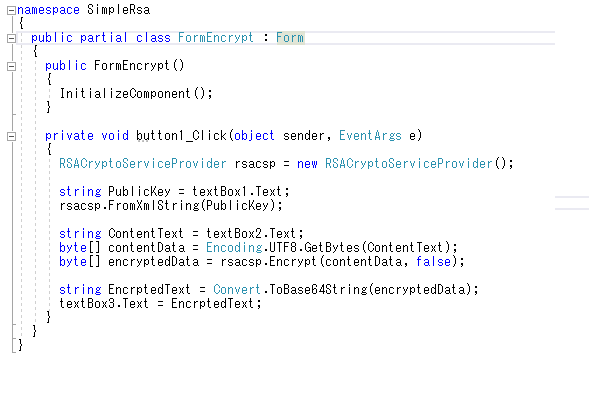Collapse the FormEncrypt class region
The image size is (589, 403).
(x=12, y=38)
